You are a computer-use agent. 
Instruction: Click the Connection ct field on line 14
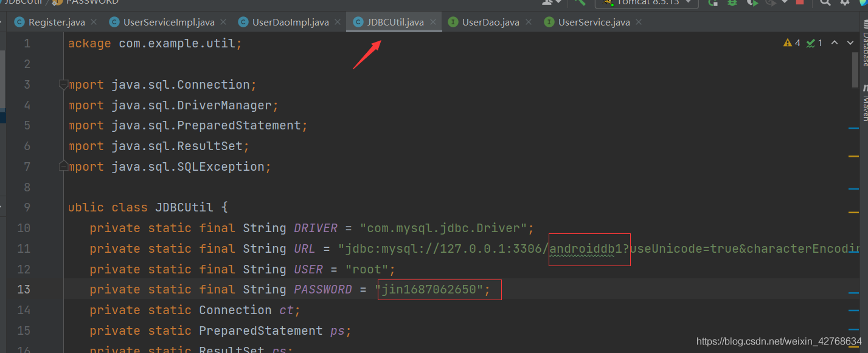(x=246, y=310)
